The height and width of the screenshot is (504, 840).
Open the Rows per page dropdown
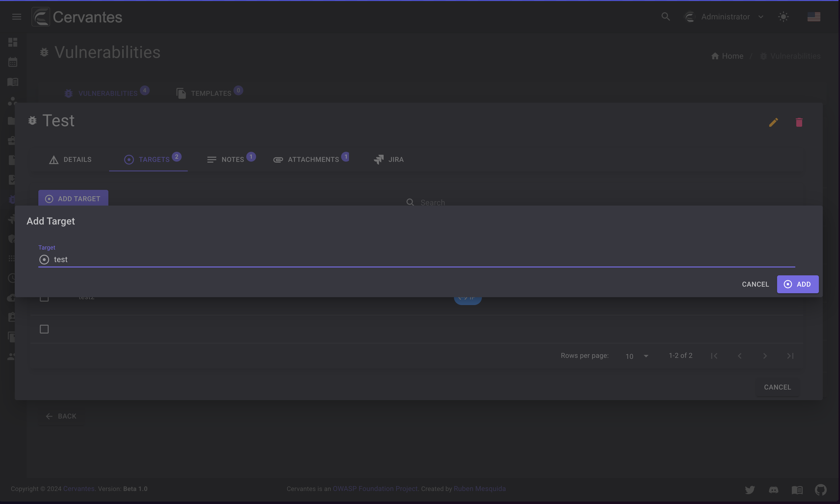637,356
